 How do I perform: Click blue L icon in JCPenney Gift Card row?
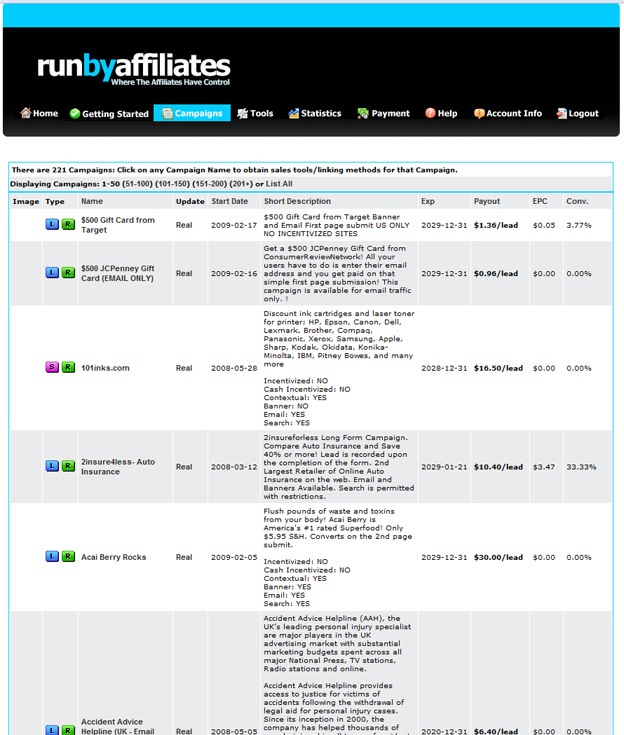52,272
